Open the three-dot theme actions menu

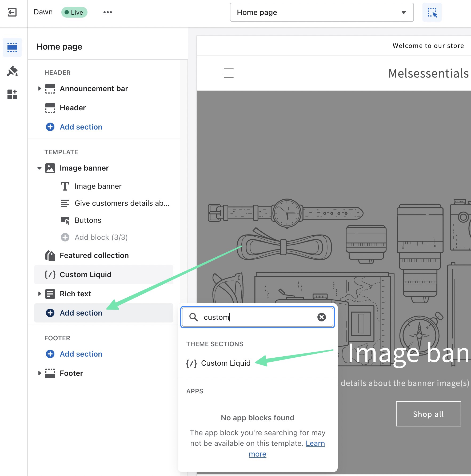[107, 12]
